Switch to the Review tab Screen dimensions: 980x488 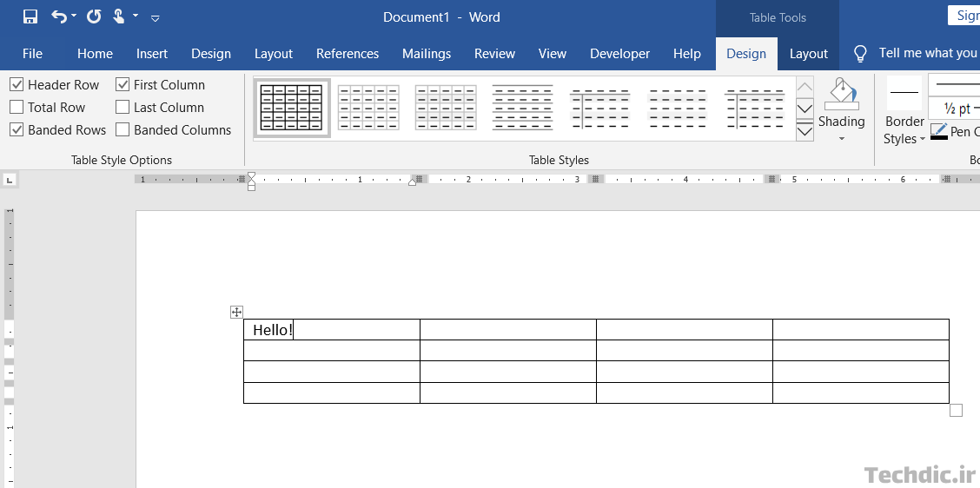495,54
